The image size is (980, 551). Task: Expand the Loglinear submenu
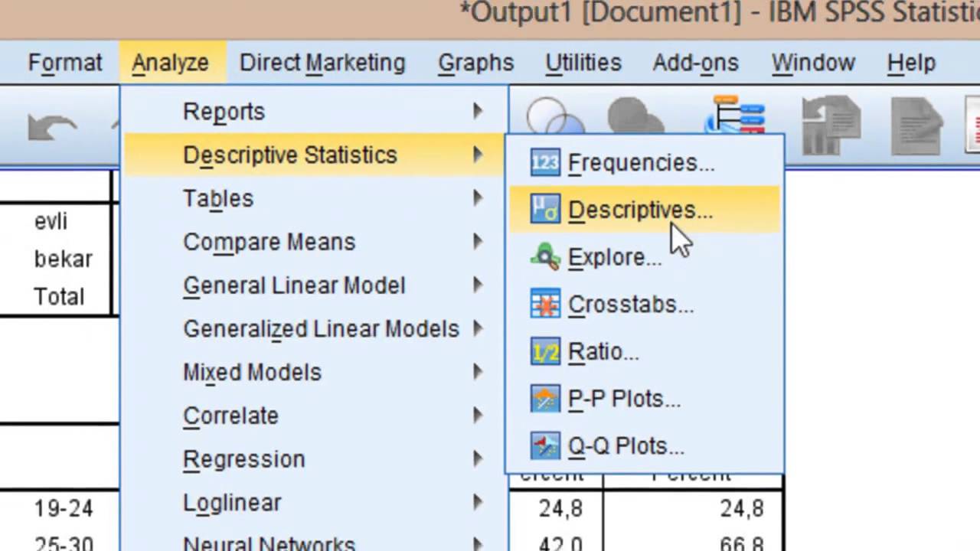pyautogui.click(x=314, y=503)
